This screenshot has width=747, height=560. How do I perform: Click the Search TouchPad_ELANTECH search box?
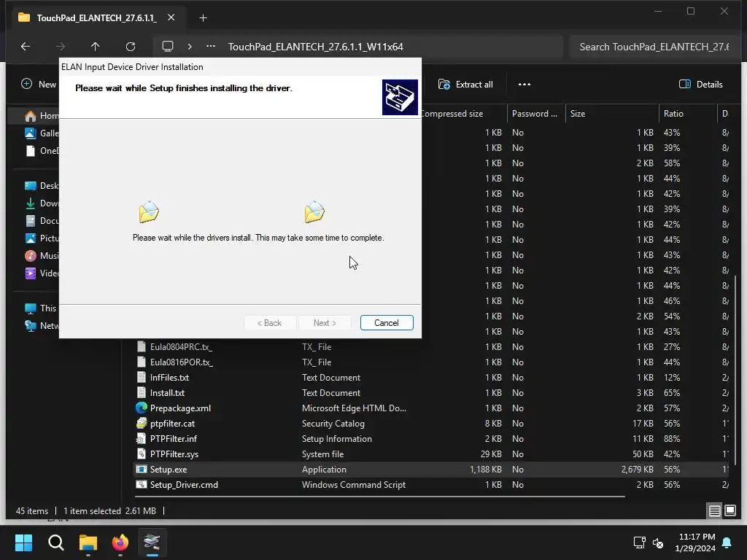tap(654, 47)
